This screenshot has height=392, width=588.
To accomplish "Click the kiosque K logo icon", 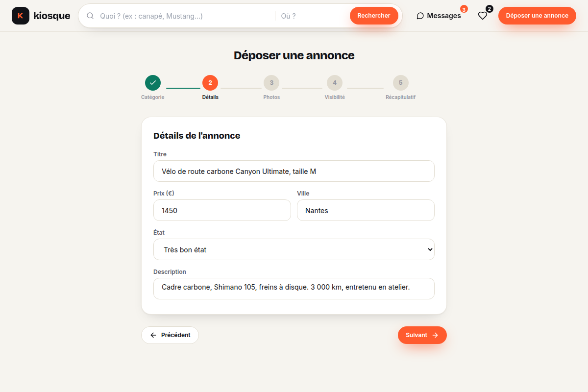I will 21,16.
